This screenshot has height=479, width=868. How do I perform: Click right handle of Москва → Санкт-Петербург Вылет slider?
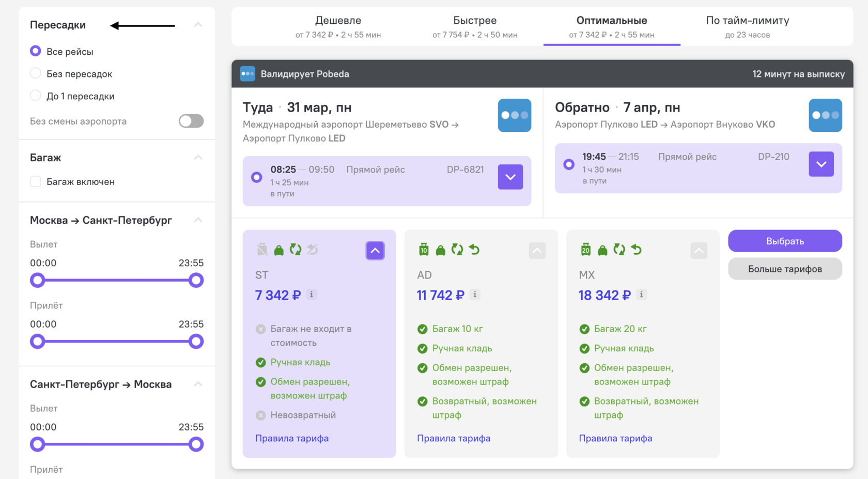pos(196,280)
